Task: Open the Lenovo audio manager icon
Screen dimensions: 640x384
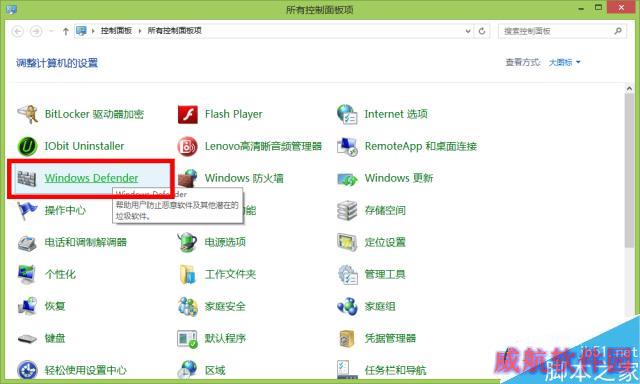Action: (187, 146)
